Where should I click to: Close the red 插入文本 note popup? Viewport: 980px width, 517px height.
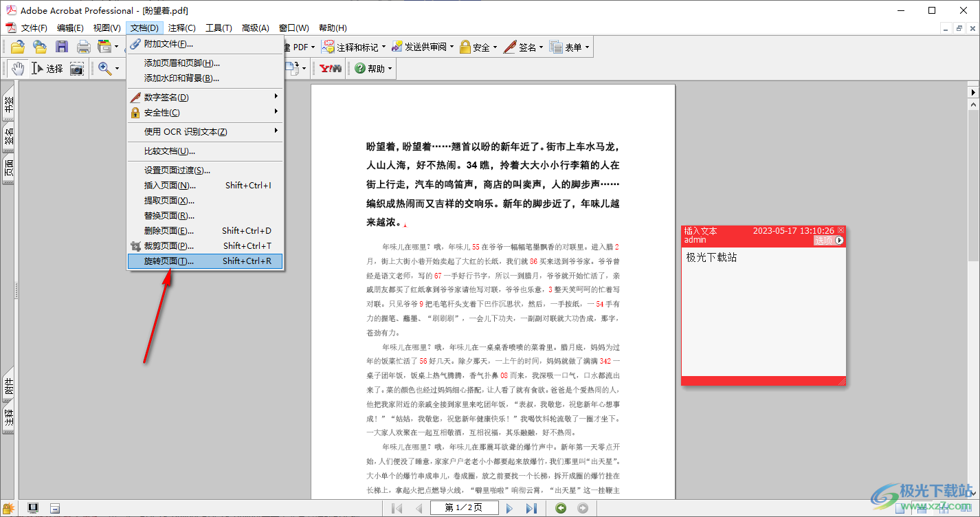pyautogui.click(x=840, y=230)
